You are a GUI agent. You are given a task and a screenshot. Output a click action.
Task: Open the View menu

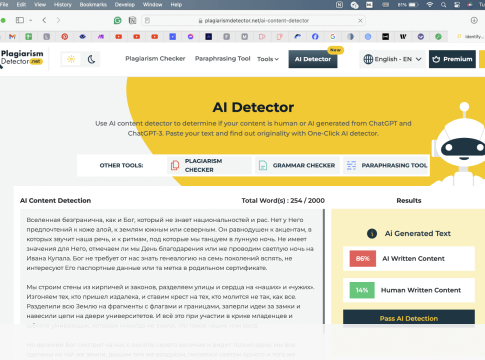tap(40, 5)
